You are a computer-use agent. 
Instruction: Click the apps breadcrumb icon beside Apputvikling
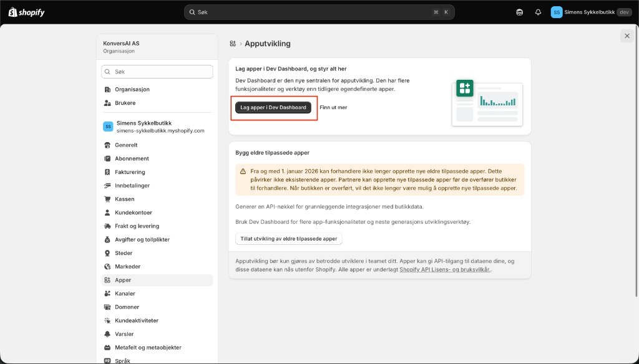click(x=233, y=44)
